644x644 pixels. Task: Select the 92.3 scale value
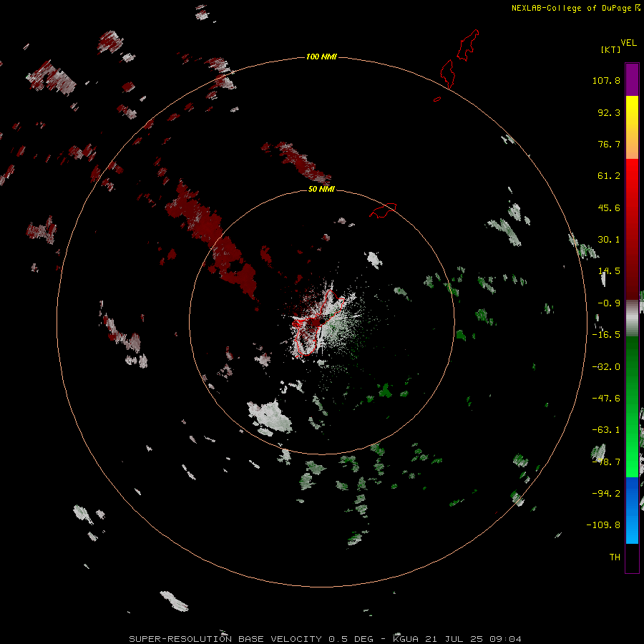[x=609, y=112]
